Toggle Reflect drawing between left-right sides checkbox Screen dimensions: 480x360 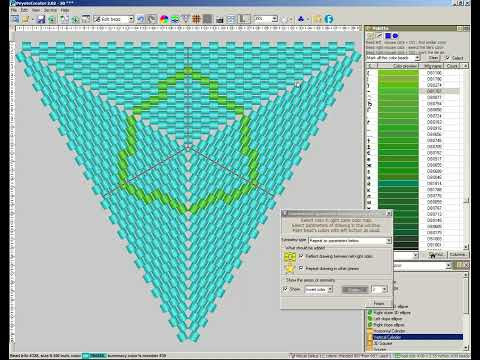[301, 256]
